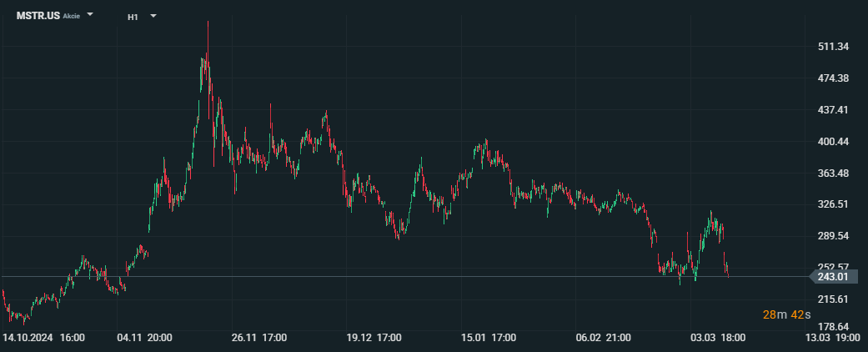This screenshot has width=868, height=352.
Task: Click the 03.03 18:00 time label
Action: [x=718, y=338]
